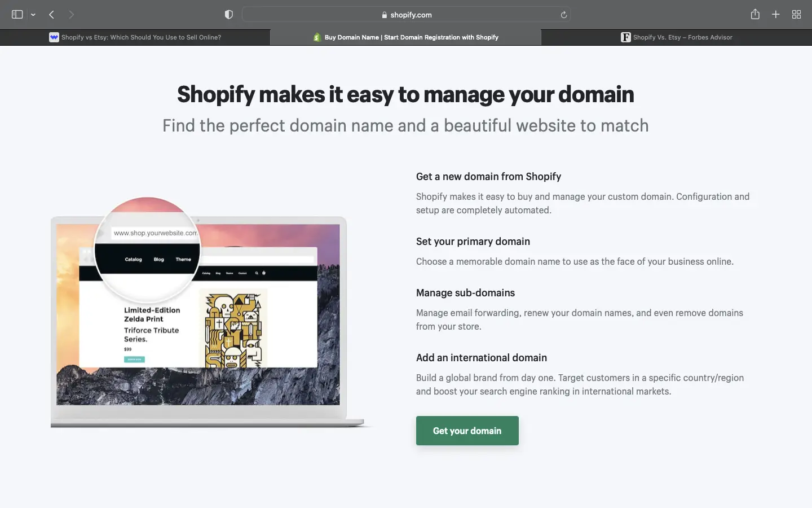The width and height of the screenshot is (812, 508).
Task: Open the privacy shield report icon
Action: [x=228, y=15]
